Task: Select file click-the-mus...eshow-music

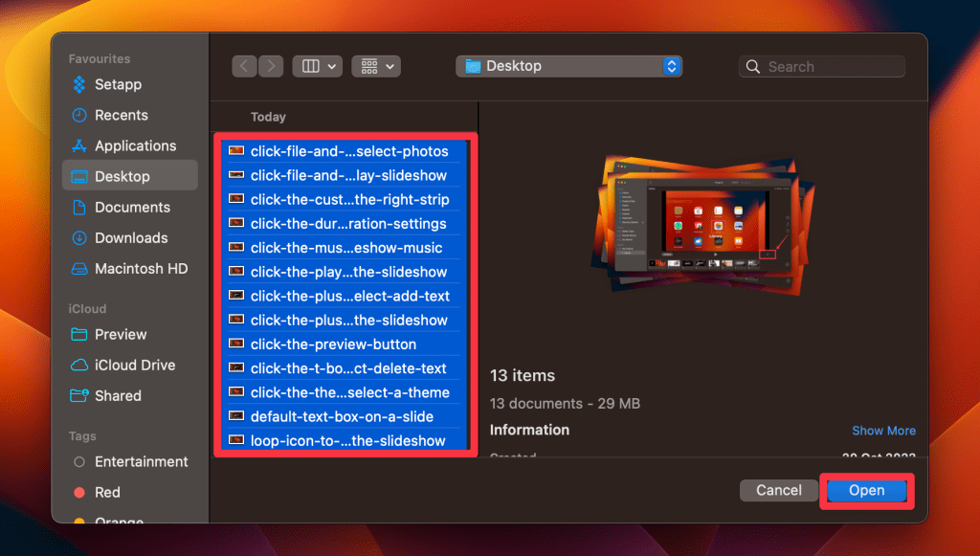Action: (344, 248)
